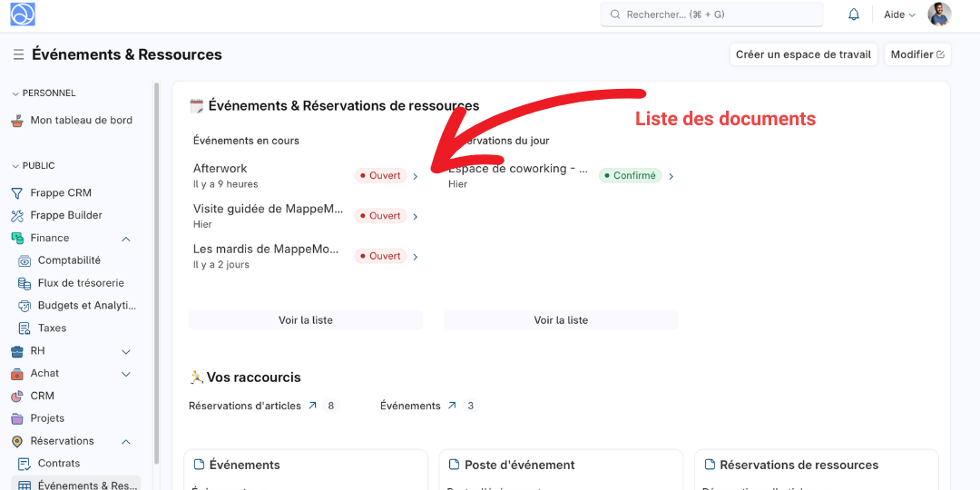Click Voir la liste under Réservations du jour
Screen dimensions: 980x490
click(561, 320)
